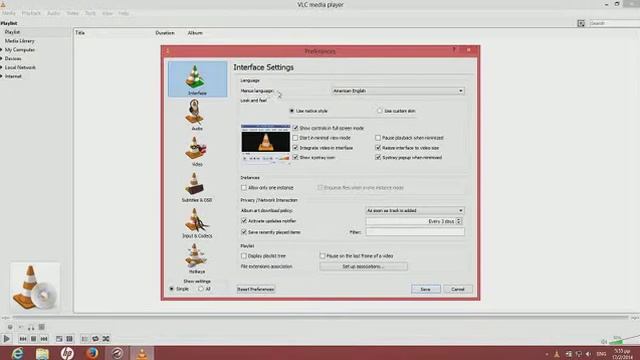Open Input & Codecs settings category

197,223
